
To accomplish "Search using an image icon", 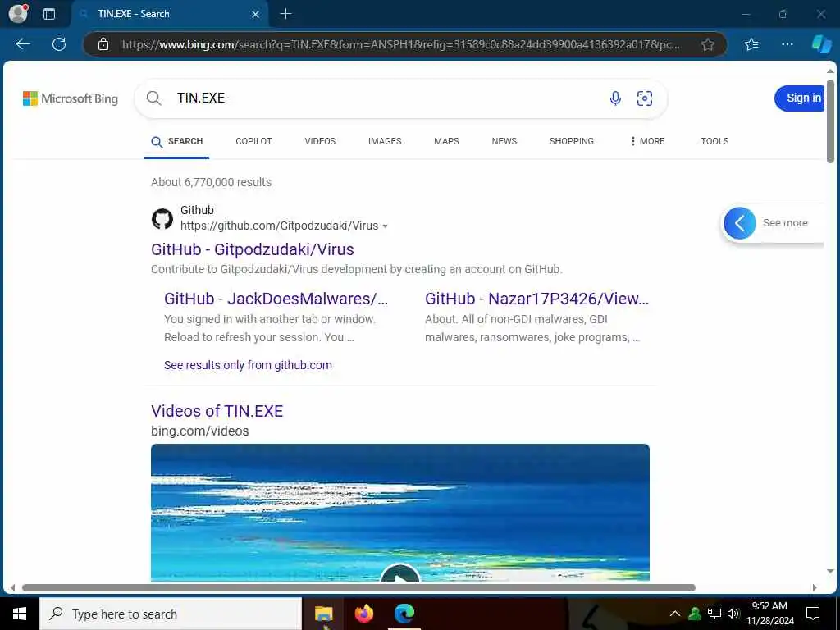I will click(645, 98).
